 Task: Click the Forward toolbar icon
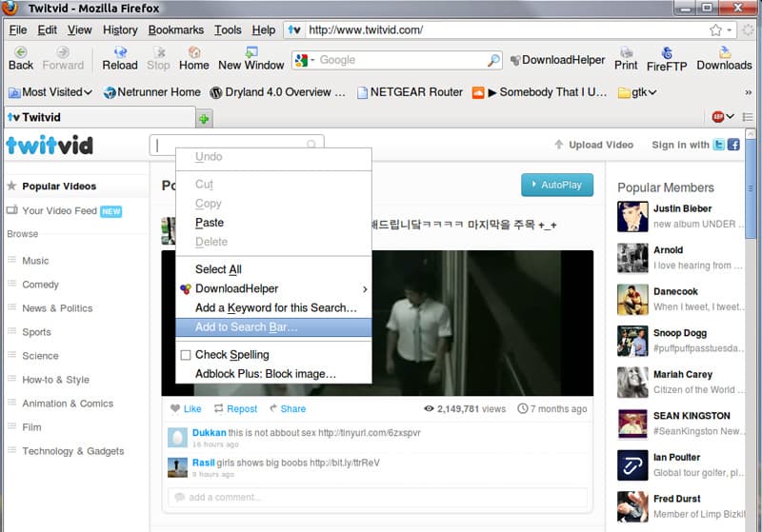pos(63,52)
